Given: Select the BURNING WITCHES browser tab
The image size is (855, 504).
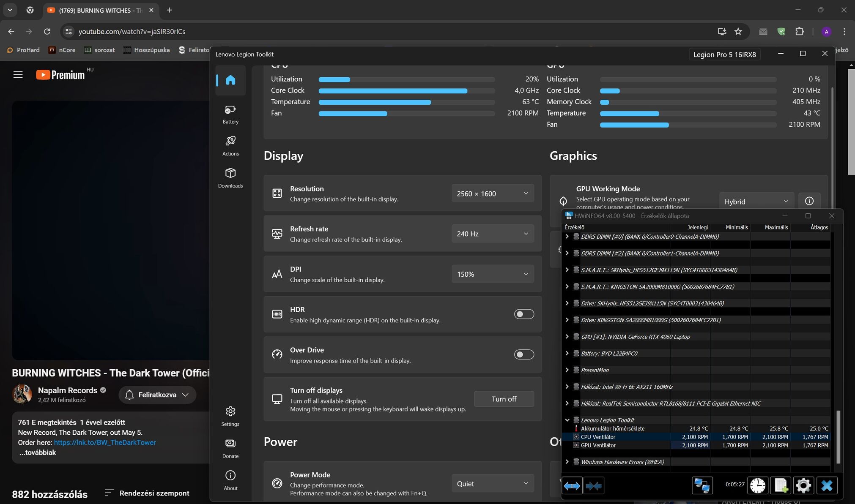Looking at the screenshot, I should tap(101, 10).
